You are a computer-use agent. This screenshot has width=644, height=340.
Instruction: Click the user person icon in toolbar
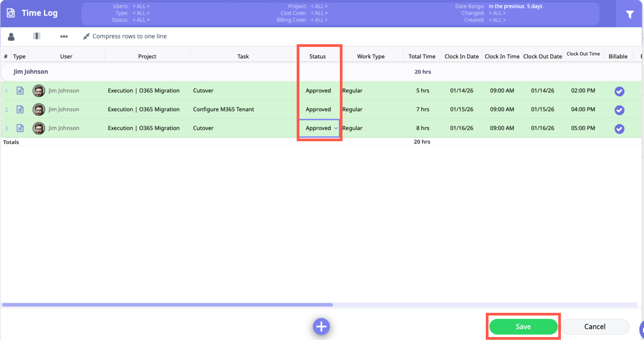pos(11,37)
